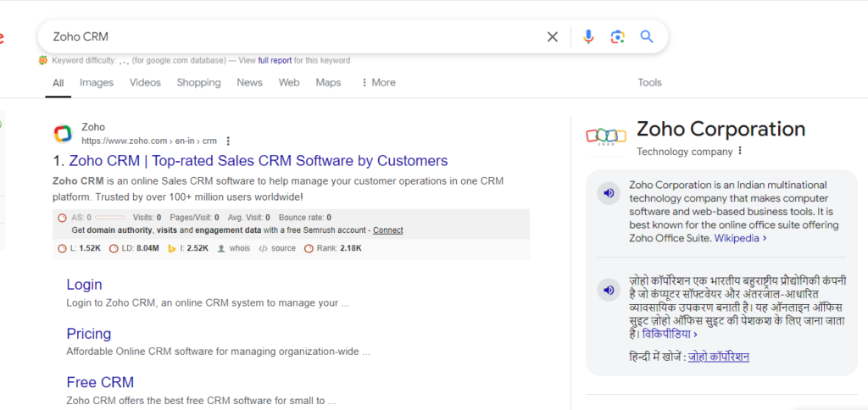Open Google Lens image search icon
This screenshot has height=410, width=868.
pos(618,37)
